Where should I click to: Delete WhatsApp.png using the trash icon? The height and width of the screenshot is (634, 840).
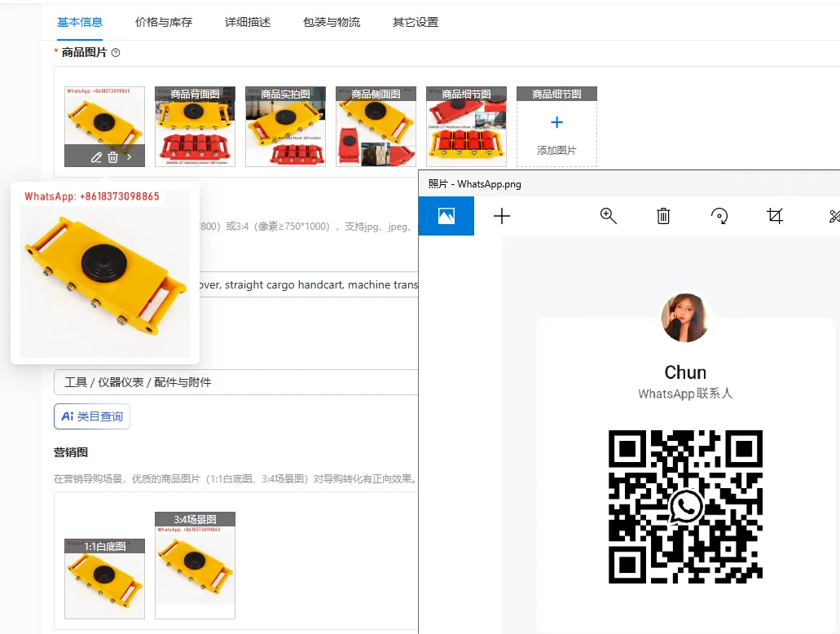(x=662, y=216)
